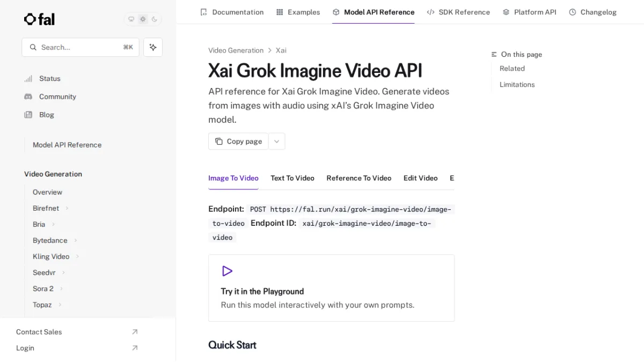Image resolution: width=644 pixels, height=362 pixels.
Task: Jump to Limitations in On this page
Action: pyautogui.click(x=517, y=85)
